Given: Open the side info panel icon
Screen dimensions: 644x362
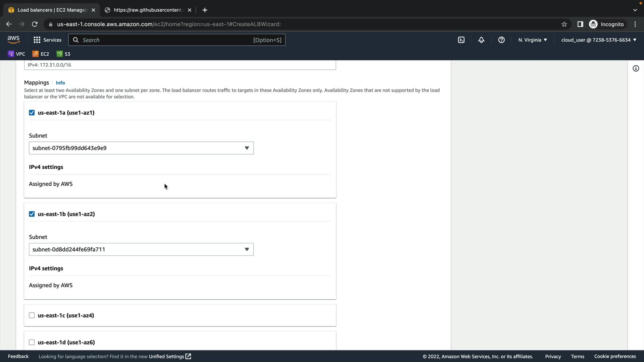Looking at the screenshot, I should pos(636,68).
